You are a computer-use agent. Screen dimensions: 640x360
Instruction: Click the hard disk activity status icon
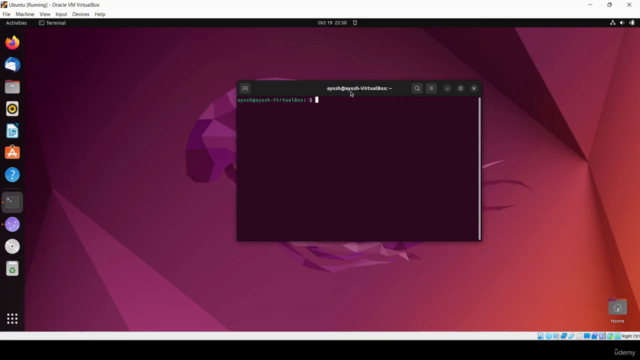(x=540, y=336)
